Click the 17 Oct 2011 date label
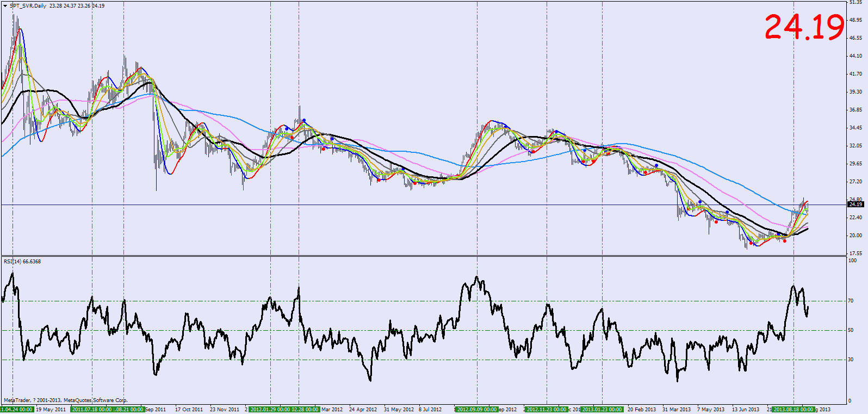Screen dimensions: 868x414 (189, 410)
